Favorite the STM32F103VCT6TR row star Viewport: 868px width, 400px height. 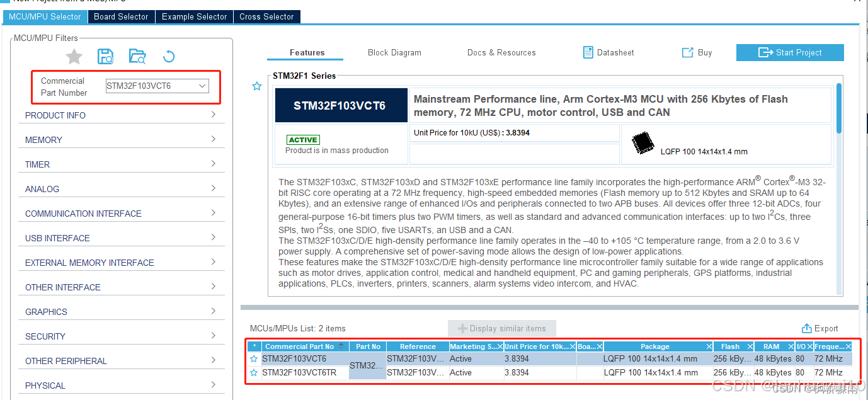click(x=254, y=373)
